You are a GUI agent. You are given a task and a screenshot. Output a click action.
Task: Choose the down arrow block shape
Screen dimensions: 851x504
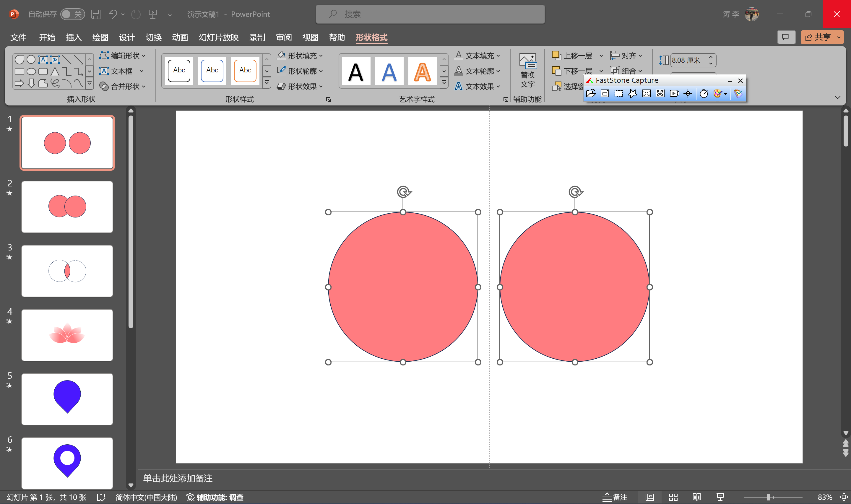tap(31, 83)
